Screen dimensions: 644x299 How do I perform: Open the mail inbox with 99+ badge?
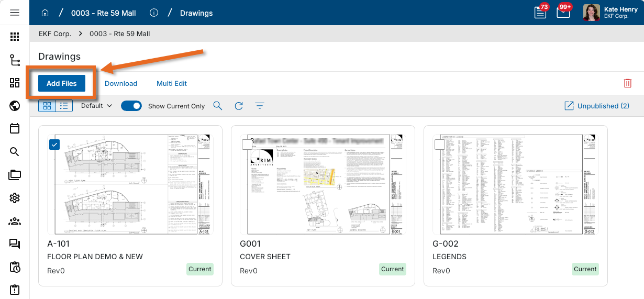tap(563, 12)
